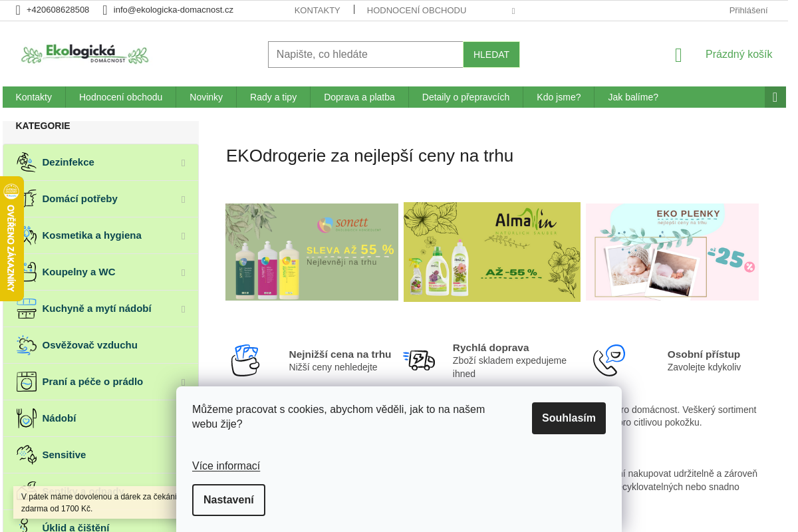Viewport: 798px width, 532px height.
Task: Open the Sonett sale banner
Action: point(312,252)
